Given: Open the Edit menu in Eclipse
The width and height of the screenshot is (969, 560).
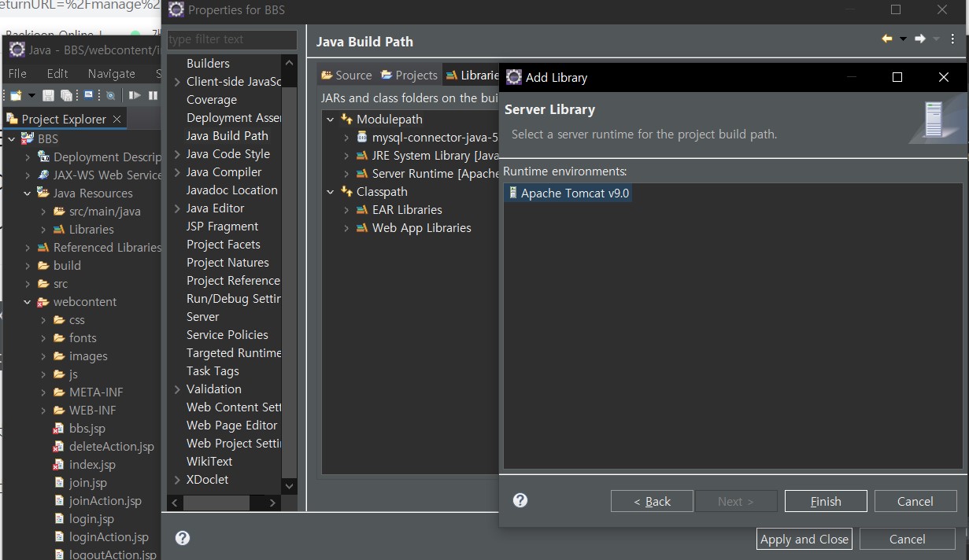Looking at the screenshot, I should coord(57,73).
